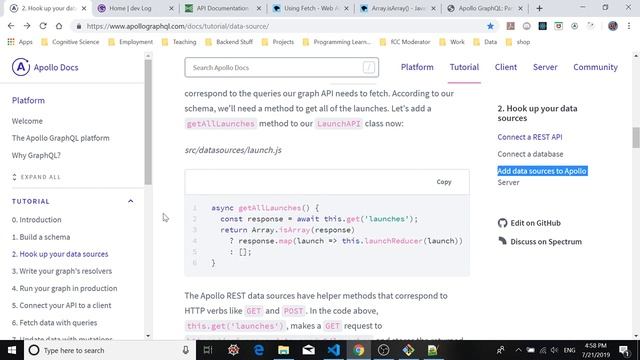The width and height of the screenshot is (640, 360).
Task: Open a new browser tab
Action: [539, 8]
